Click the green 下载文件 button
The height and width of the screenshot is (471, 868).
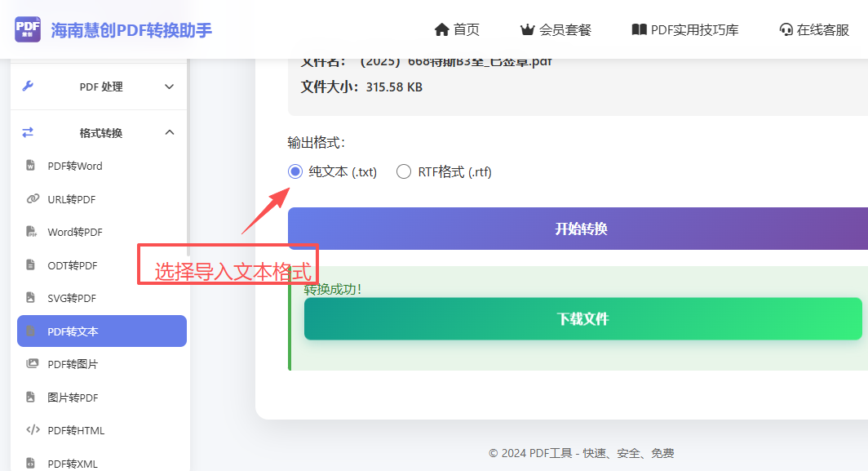tap(583, 318)
